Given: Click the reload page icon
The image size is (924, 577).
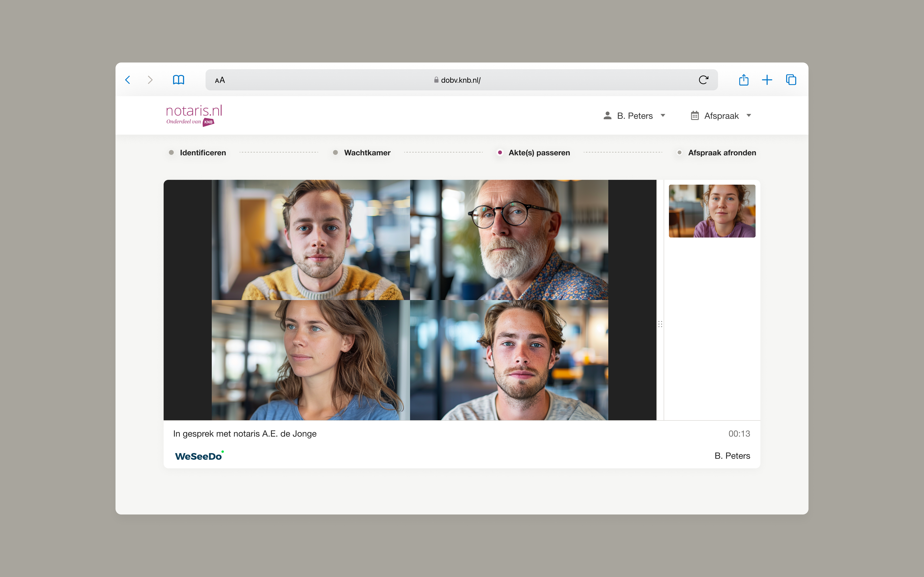Looking at the screenshot, I should [703, 80].
